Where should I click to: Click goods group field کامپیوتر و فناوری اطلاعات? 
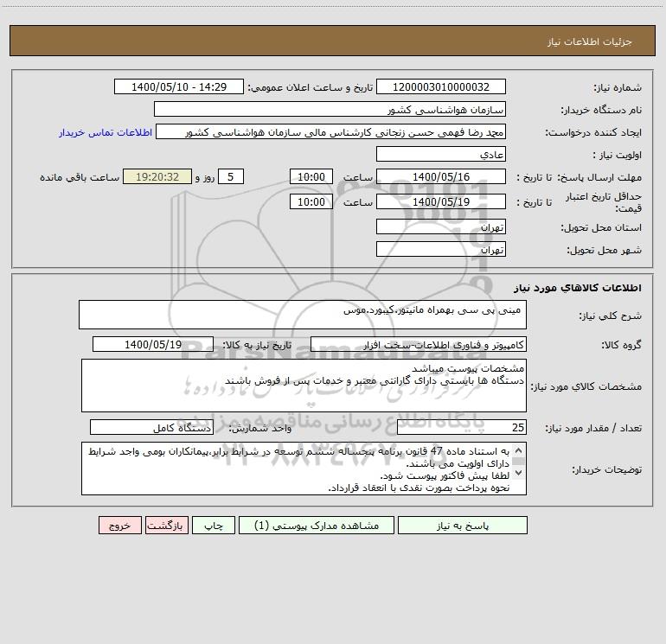[x=419, y=344]
